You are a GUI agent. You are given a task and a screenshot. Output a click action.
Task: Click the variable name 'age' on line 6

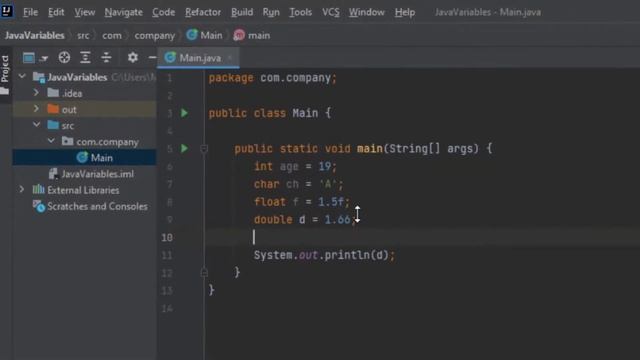click(x=289, y=167)
